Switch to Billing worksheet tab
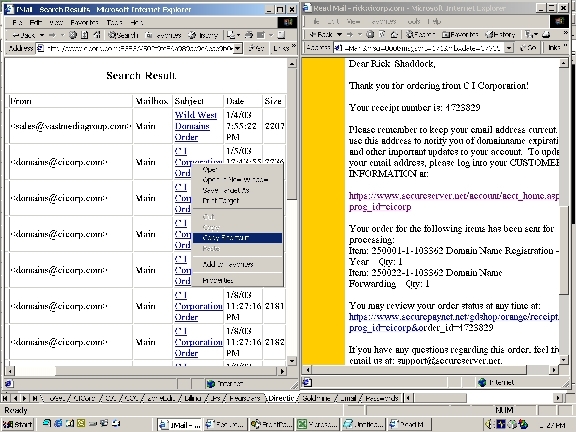Image resolution: width=576 pixels, height=432 pixels. coord(193,398)
